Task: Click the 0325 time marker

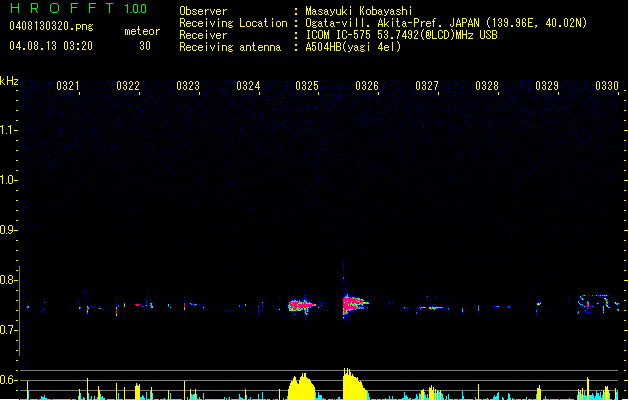Action: (x=307, y=86)
